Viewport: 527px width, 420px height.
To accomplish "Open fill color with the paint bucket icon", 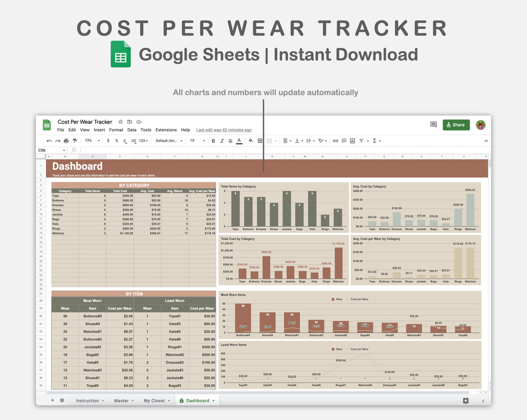I will click(x=251, y=140).
